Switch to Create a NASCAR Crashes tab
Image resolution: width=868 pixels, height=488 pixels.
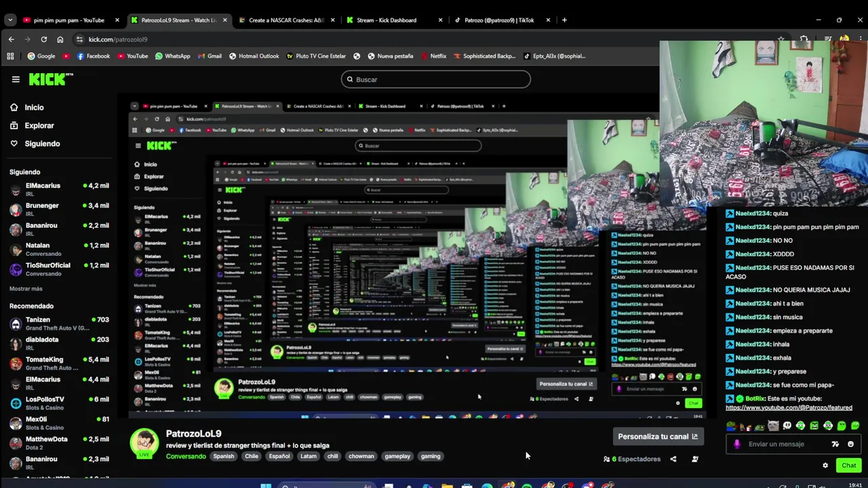pos(286,20)
